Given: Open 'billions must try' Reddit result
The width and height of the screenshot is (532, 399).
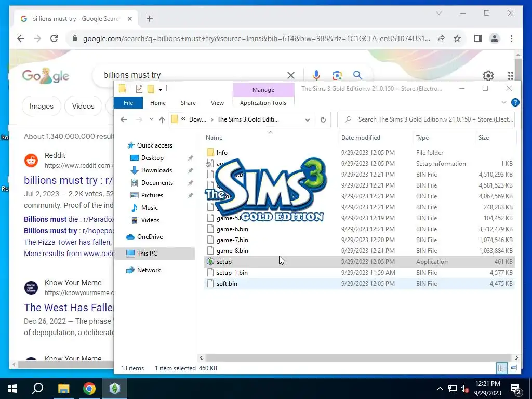Looking at the screenshot, I should (68, 180).
